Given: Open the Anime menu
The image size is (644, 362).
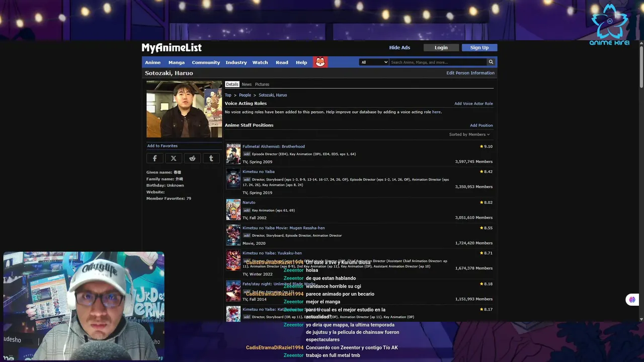Looking at the screenshot, I should [153, 62].
